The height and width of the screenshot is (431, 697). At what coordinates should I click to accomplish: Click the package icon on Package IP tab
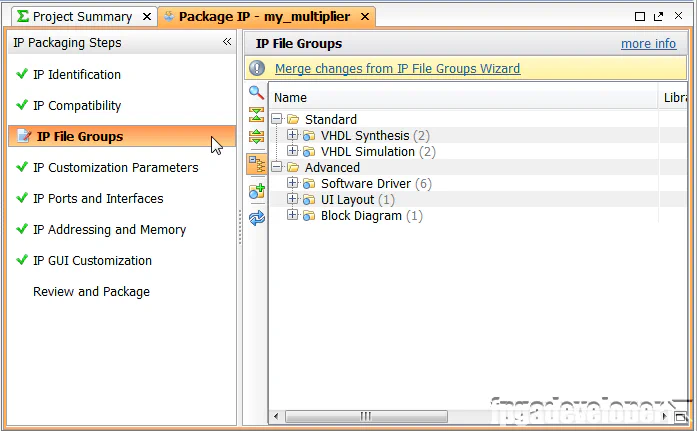(169, 16)
